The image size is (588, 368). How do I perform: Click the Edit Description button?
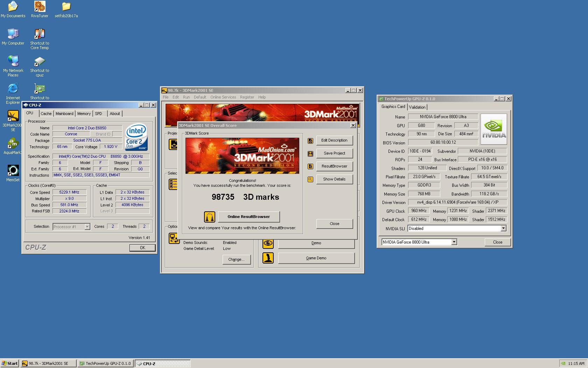[334, 140]
